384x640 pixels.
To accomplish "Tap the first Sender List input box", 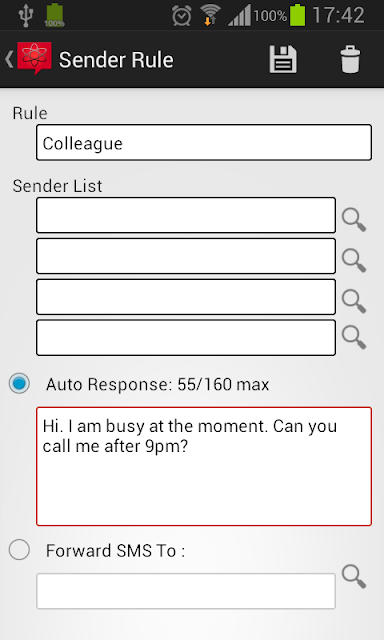I will pyautogui.click(x=186, y=215).
